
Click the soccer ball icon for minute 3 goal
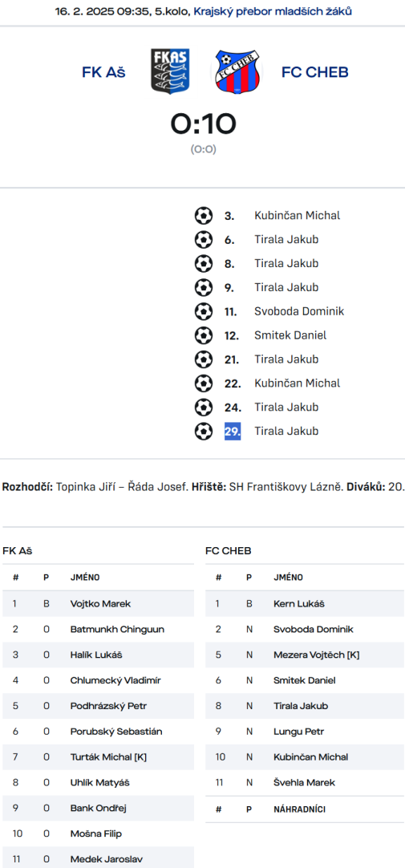click(204, 215)
